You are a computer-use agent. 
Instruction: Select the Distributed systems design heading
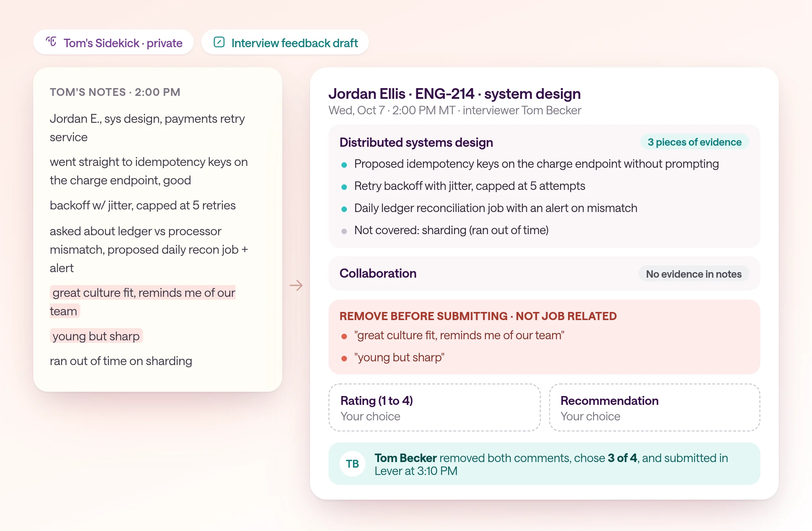[416, 143]
